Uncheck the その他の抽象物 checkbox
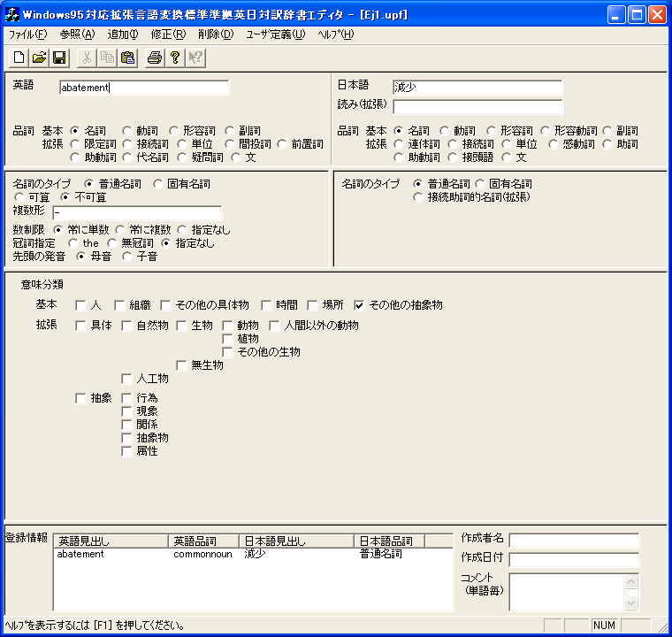Screen dimensions: 672x637 pyautogui.click(x=359, y=305)
